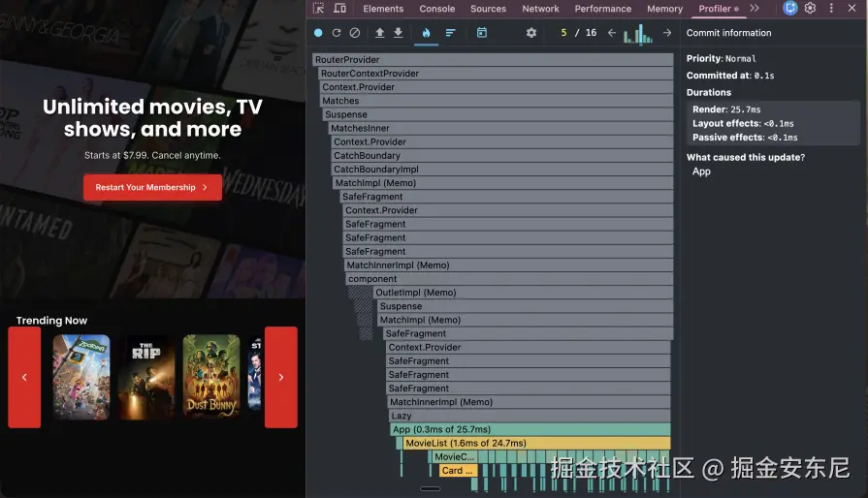Open DevTools settings gear
This screenshot has height=498, width=868.
coord(810,9)
